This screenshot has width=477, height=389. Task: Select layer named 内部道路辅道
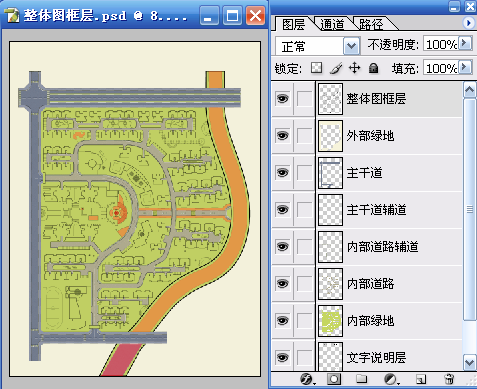[x=382, y=247]
